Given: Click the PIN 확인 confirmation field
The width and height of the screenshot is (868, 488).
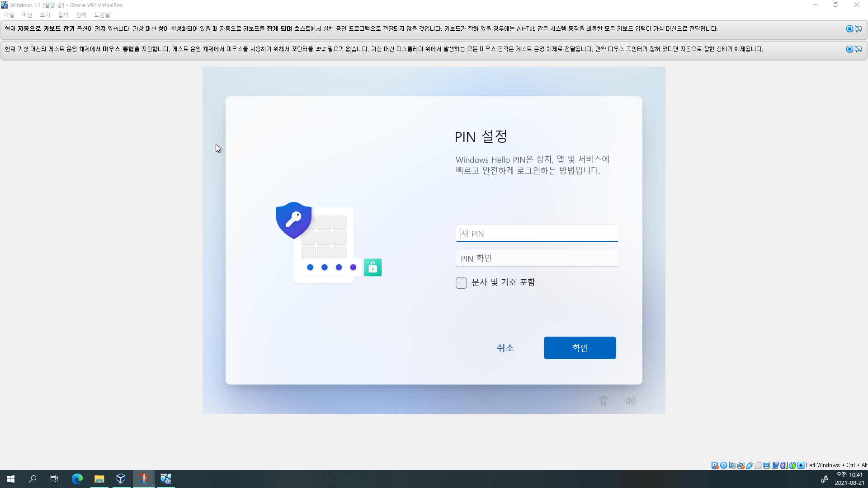Looking at the screenshot, I should click(x=537, y=258).
